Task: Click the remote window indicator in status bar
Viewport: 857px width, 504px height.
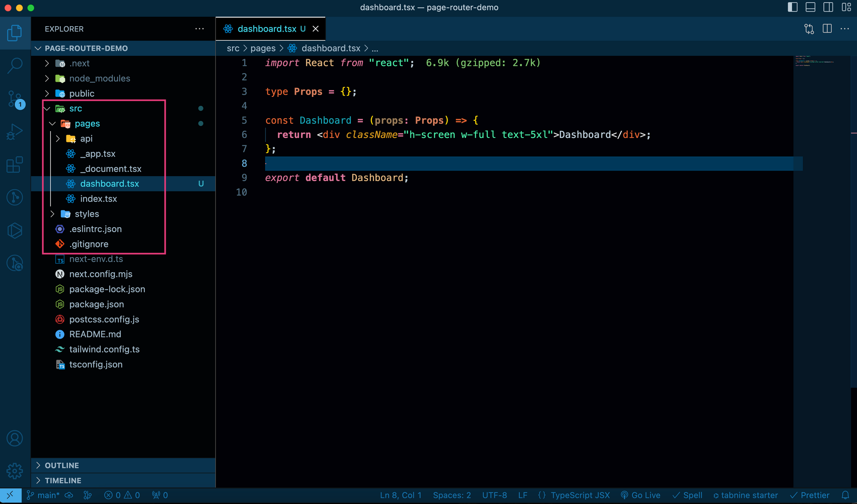Action: [x=11, y=495]
